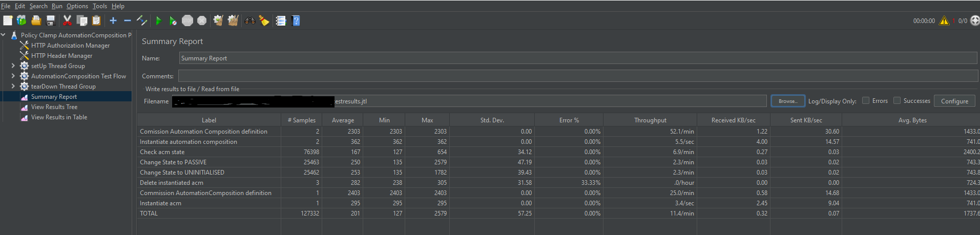Sort by the Std. Dev. column header

click(x=492, y=120)
